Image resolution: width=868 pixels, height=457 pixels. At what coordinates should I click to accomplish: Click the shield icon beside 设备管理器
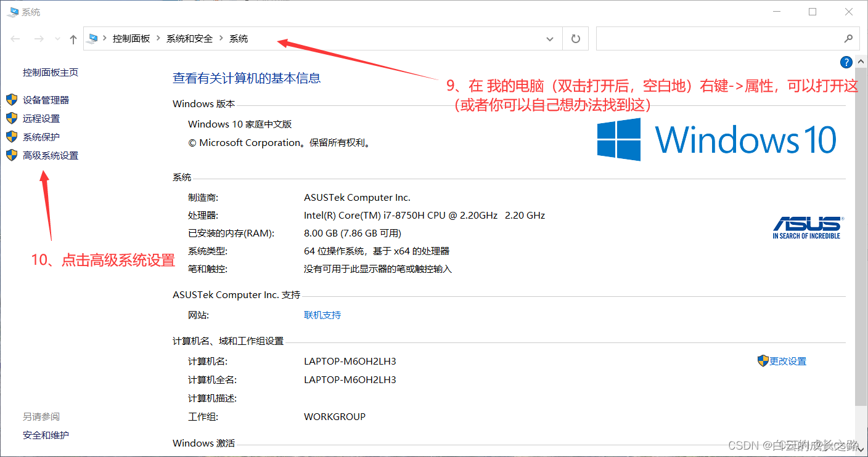coord(12,100)
